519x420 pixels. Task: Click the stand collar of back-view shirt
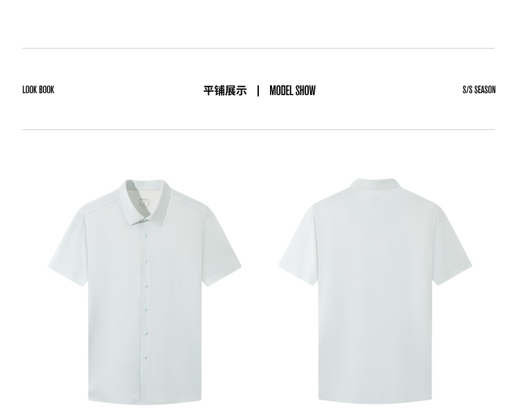(374, 184)
